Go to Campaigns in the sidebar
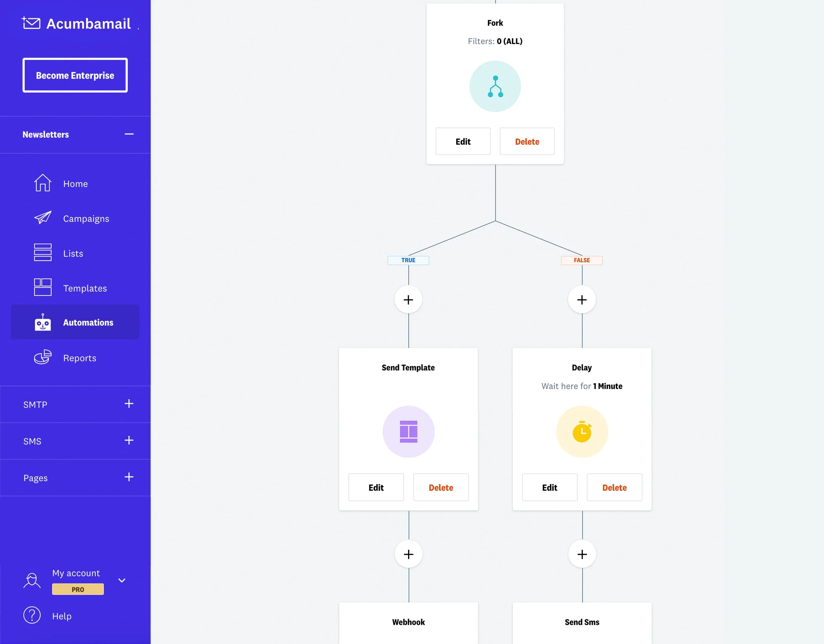Image resolution: width=824 pixels, height=644 pixels. tap(86, 218)
